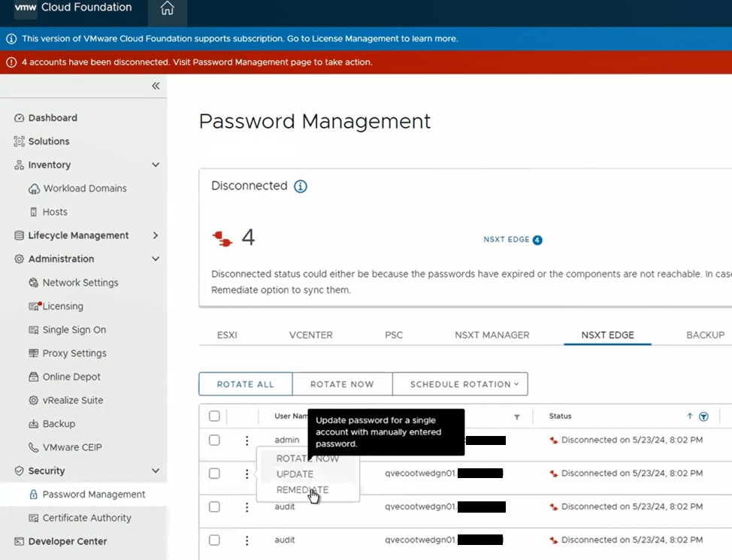
Task: Expand the Lifecycle Management section
Action: [x=156, y=235]
